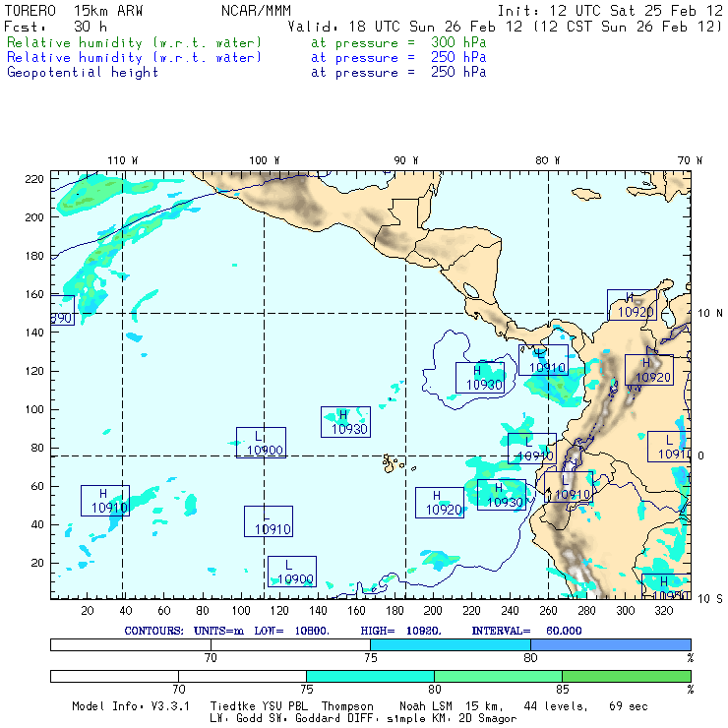Click the '85' label under the lower colorbar
This screenshot has height=728, width=728.
[x=563, y=689]
